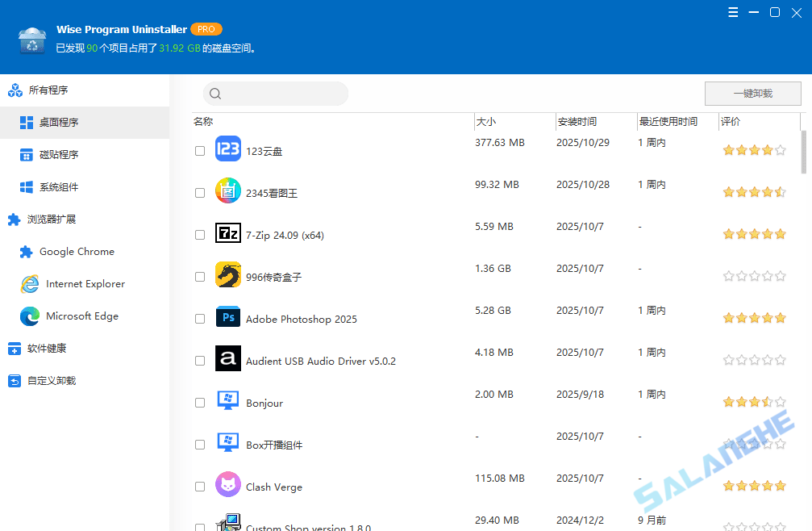
Task: Click the 一键卸载 button
Action: click(752, 93)
